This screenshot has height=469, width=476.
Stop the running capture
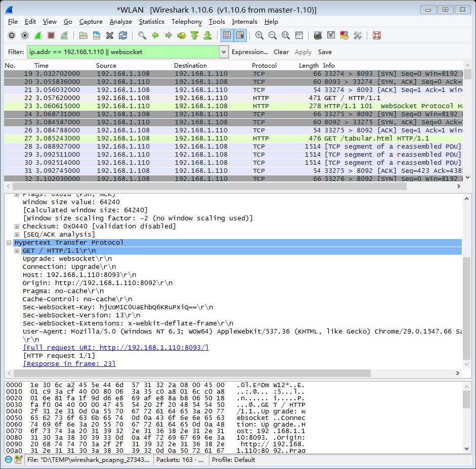click(x=51, y=35)
